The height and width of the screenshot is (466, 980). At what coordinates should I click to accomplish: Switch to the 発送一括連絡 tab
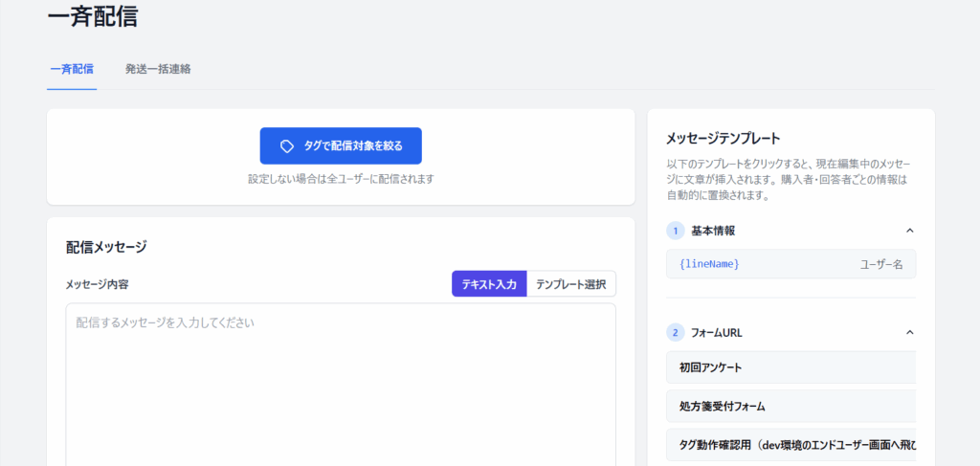coord(158,69)
